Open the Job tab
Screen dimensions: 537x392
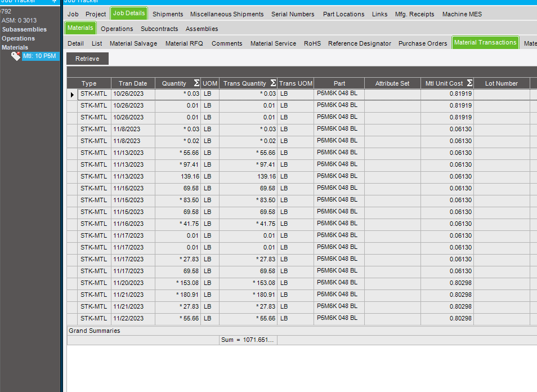[73, 14]
